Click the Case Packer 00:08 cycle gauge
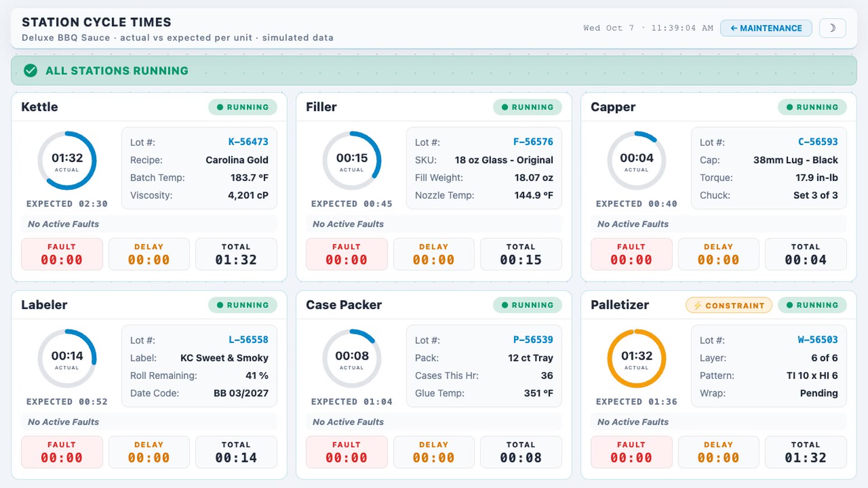The height and width of the screenshot is (488, 868). (x=352, y=358)
